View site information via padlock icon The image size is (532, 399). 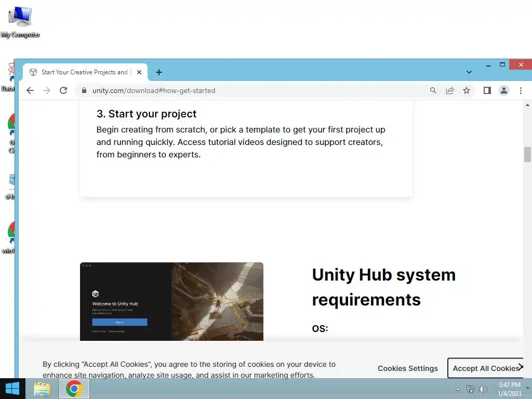(x=84, y=90)
